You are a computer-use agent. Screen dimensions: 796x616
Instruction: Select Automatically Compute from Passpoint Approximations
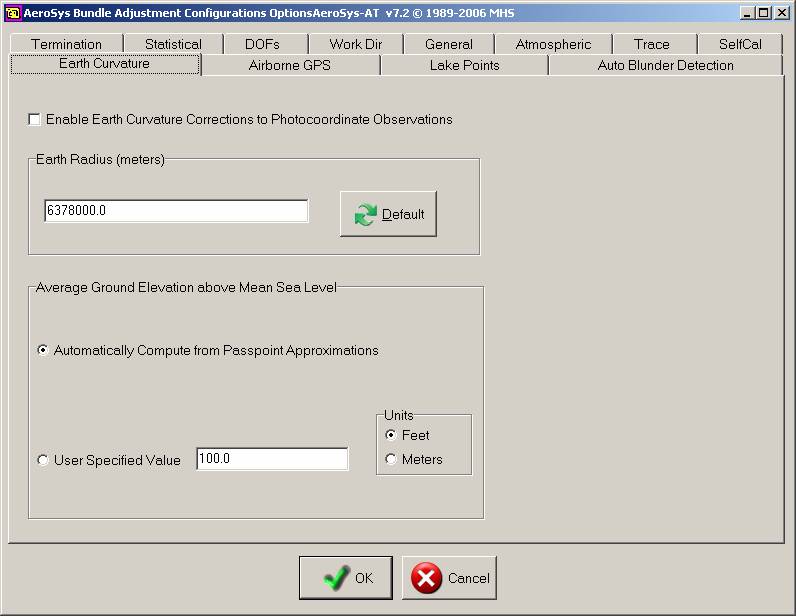tap(43, 351)
